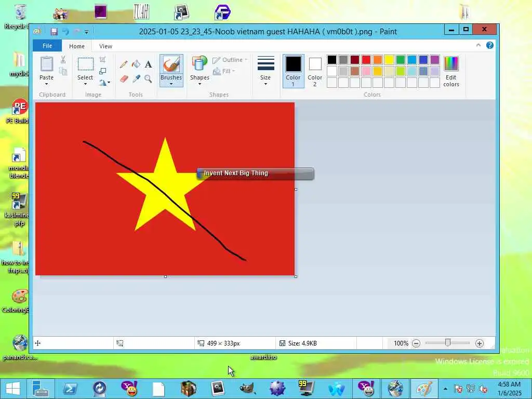Pick the red color swatch

click(366, 60)
